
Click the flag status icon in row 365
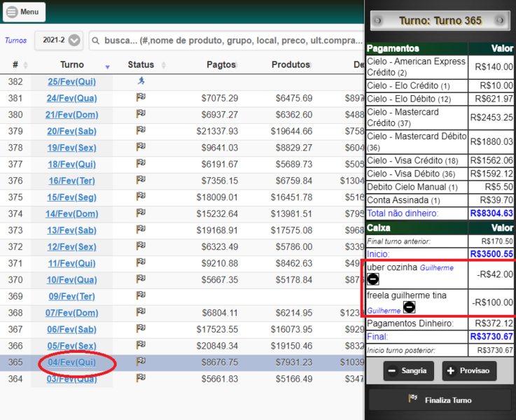pyautogui.click(x=141, y=361)
